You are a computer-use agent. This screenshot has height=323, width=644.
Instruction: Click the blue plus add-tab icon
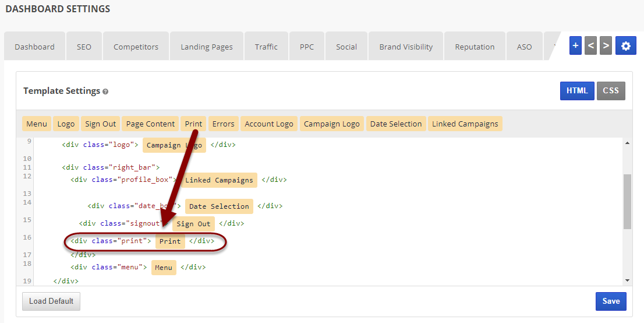click(x=575, y=45)
